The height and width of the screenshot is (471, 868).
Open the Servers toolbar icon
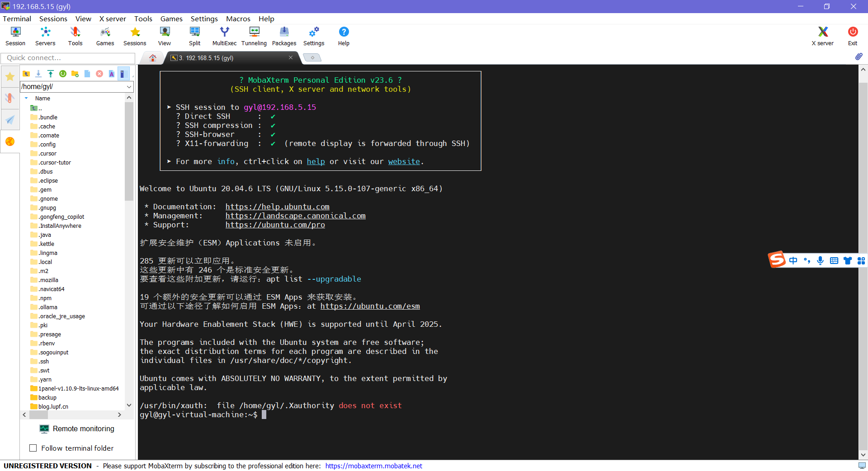[x=45, y=36]
